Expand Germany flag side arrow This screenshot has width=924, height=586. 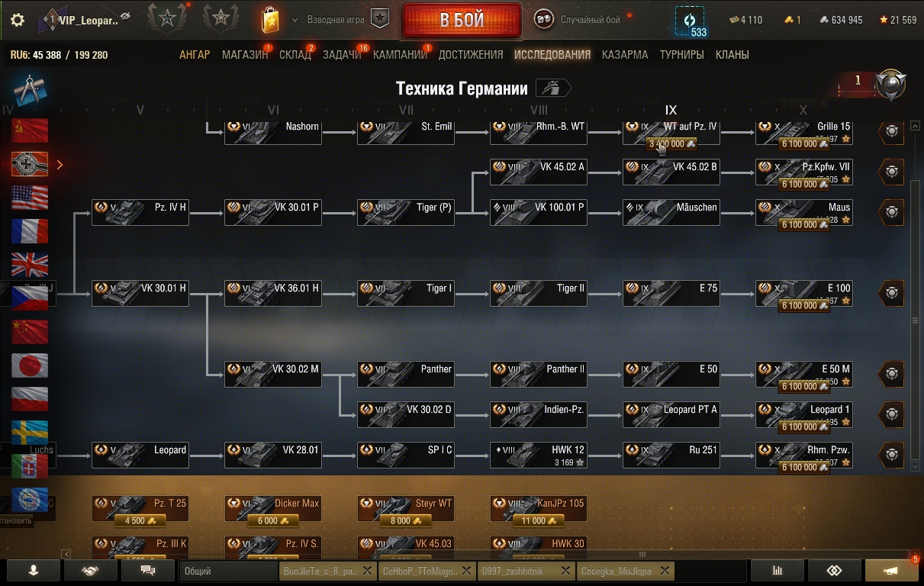pyautogui.click(x=60, y=165)
